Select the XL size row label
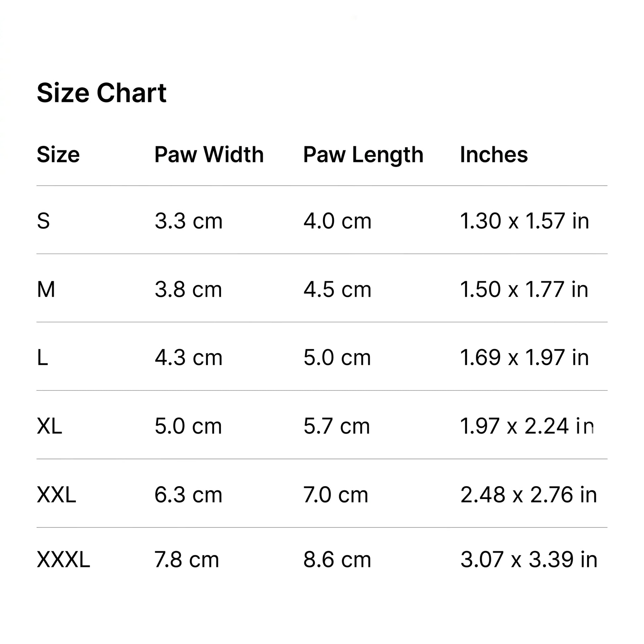This screenshot has height=644, width=644. [49, 426]
